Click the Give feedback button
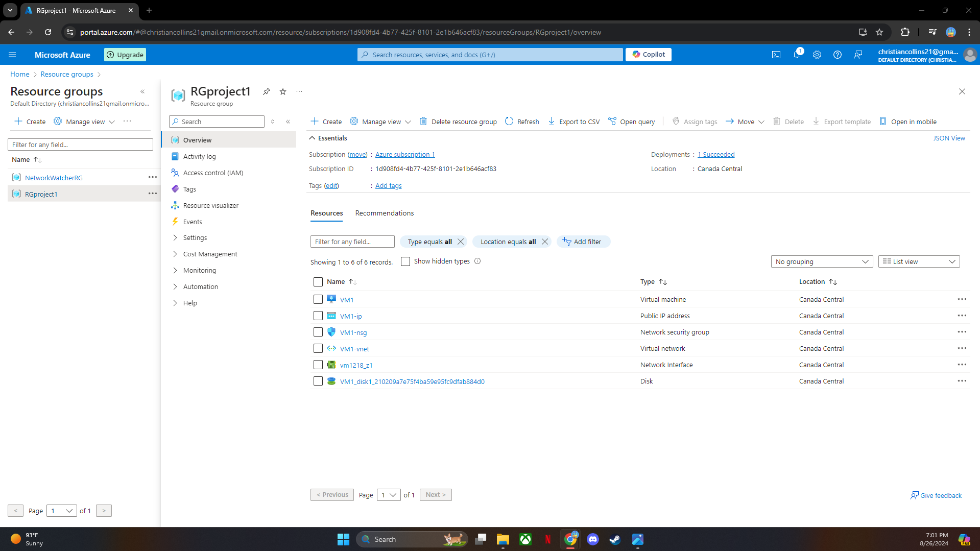The height and width of the screenshot is (551, 980). [936, 495]
